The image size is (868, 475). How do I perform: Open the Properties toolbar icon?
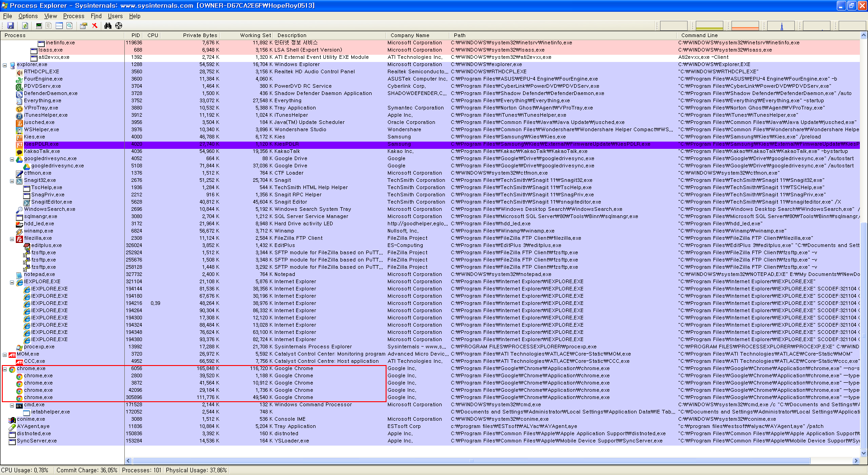[x=84, y=26]
